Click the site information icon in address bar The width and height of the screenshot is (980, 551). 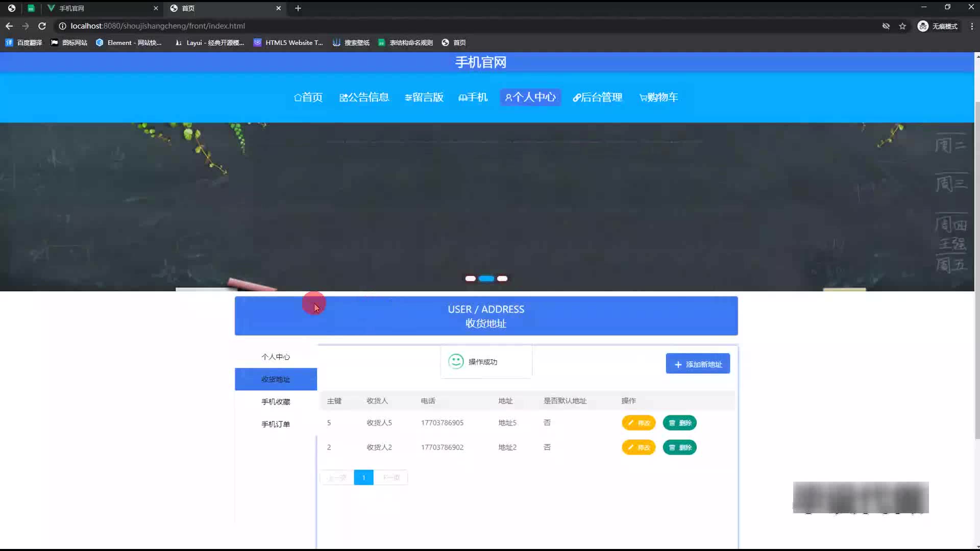pyautogui.click(x=62, y=26)
